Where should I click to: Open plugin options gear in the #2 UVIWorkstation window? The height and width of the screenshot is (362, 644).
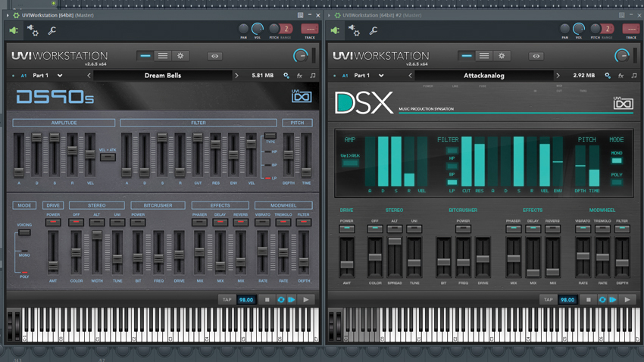[354, 30]
